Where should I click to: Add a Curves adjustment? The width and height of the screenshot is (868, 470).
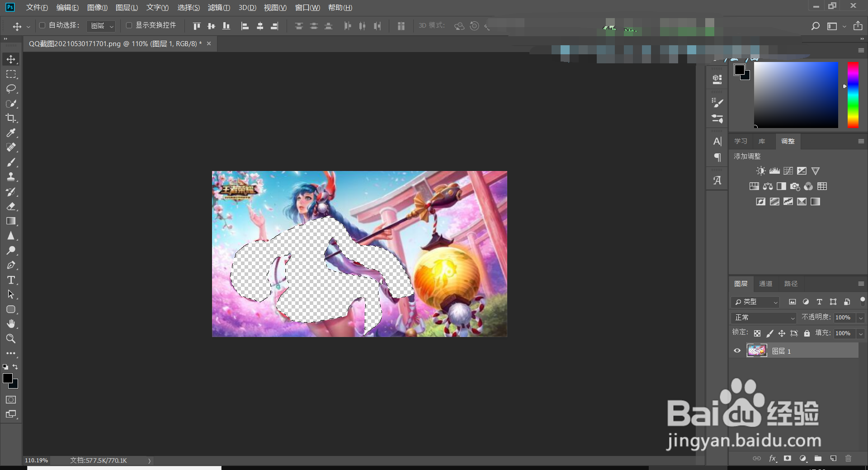tap(788, 171)
